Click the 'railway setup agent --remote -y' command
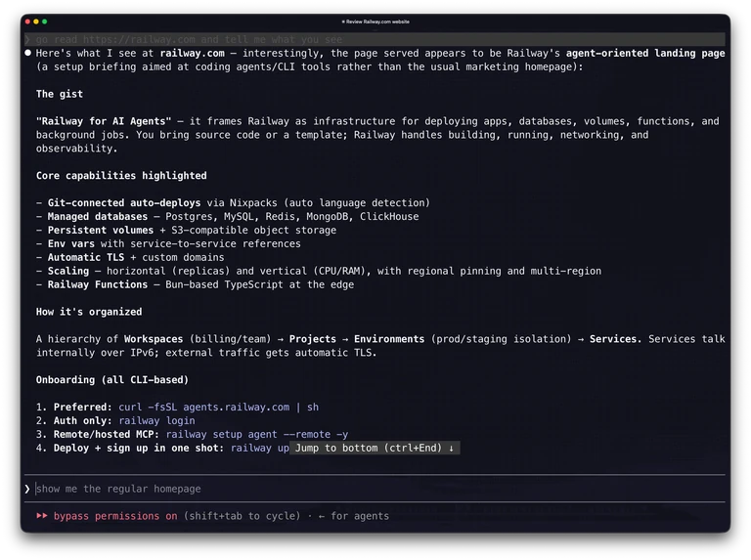The image size is (751, 560). [257, 434]
